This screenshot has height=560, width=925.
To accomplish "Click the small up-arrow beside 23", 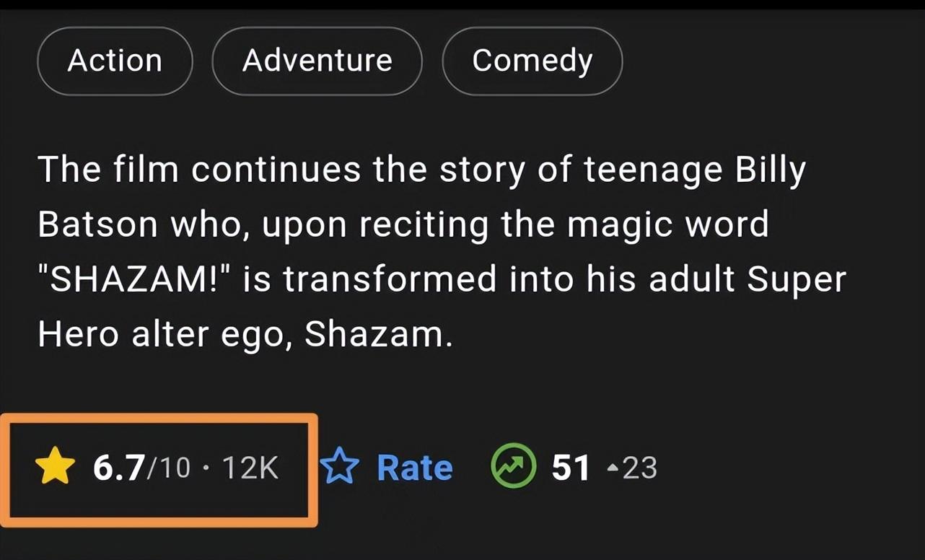I will coord(612,468).
